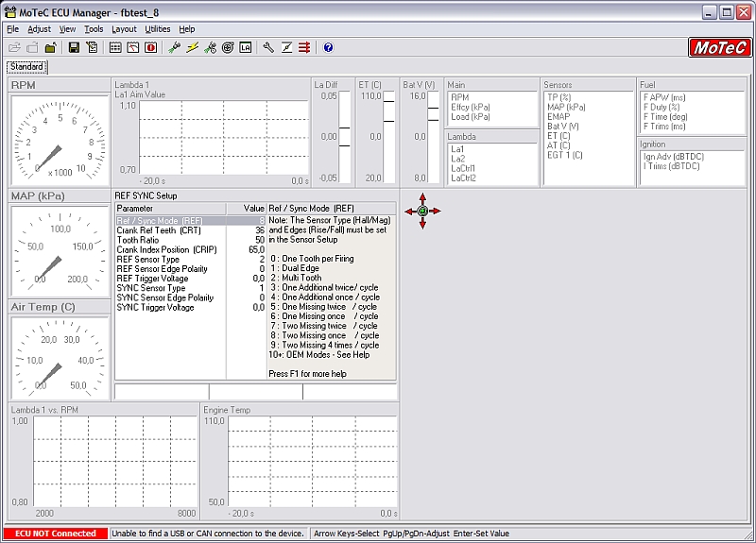Click the red horizontal bars icon
This screenshot has width=756, height=543.
coord(304,48)
